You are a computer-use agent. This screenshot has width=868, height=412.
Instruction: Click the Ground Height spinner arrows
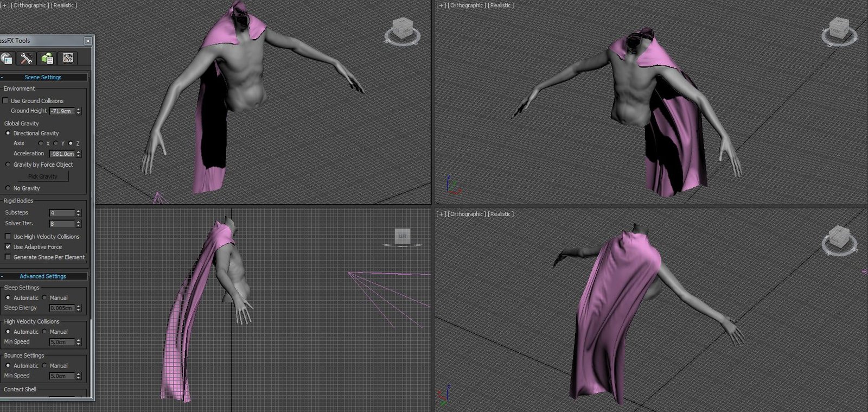click(x=79, y=111)
